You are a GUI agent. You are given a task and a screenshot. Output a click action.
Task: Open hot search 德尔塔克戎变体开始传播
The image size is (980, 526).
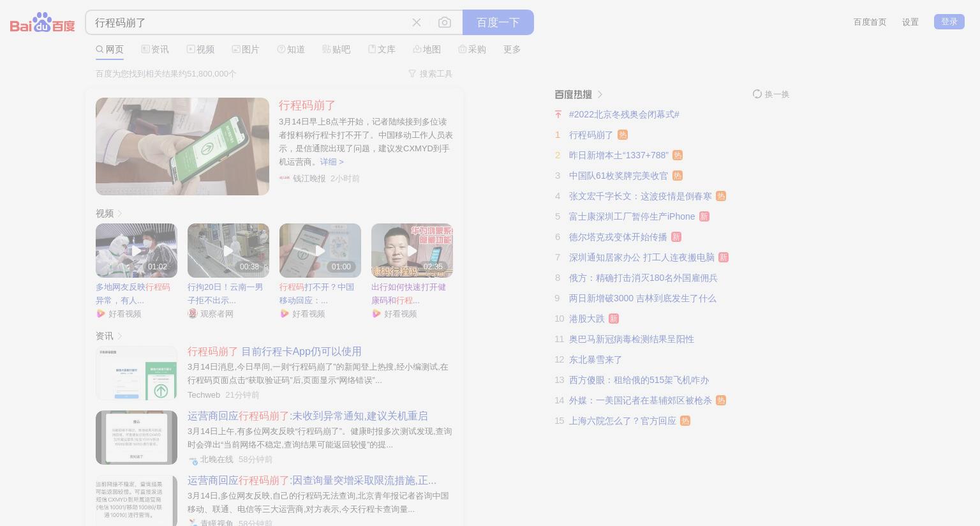pyautogui.click(x=618, y=237)
